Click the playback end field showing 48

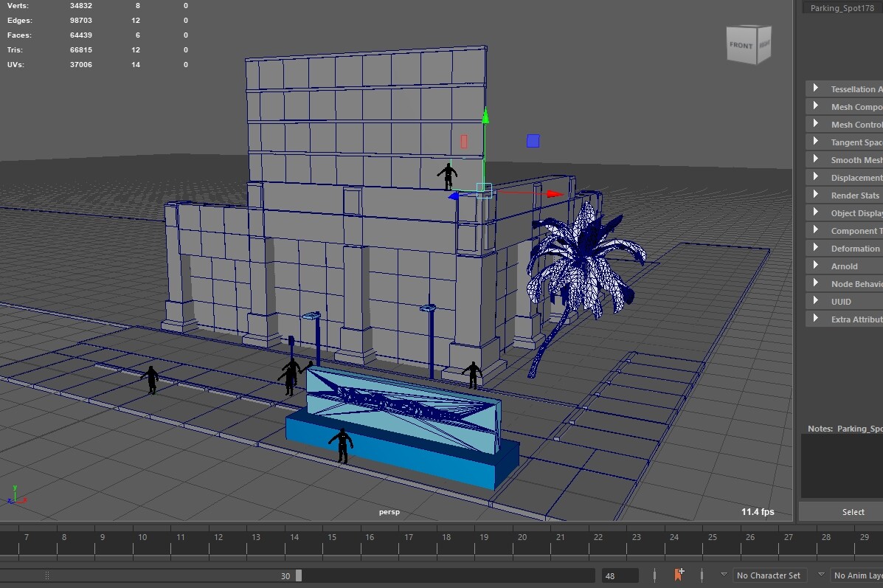click(x=620, y=575)
